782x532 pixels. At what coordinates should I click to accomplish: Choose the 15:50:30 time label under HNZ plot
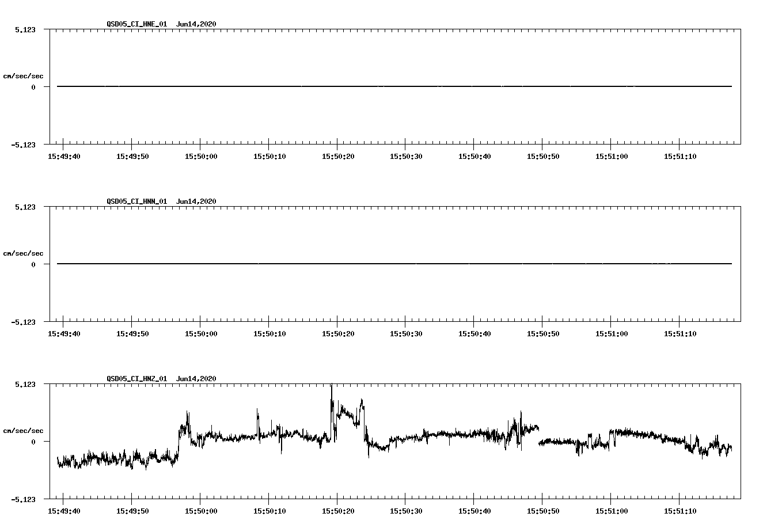(x=406, y=511)
